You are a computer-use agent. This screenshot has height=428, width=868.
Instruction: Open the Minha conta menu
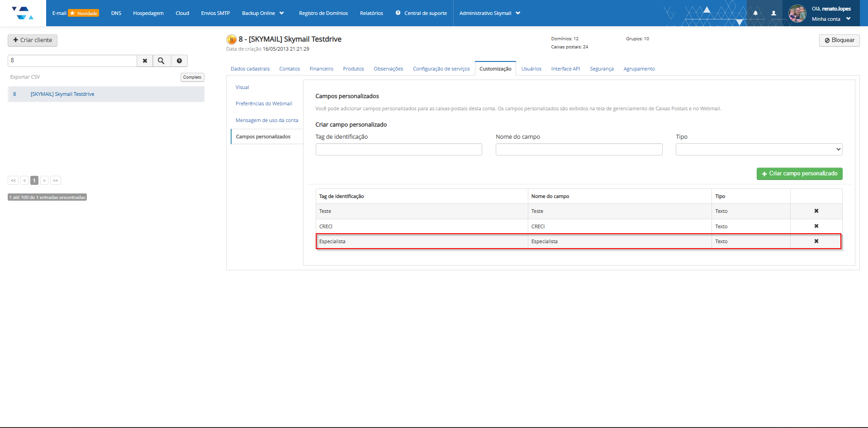click(831, 19)
